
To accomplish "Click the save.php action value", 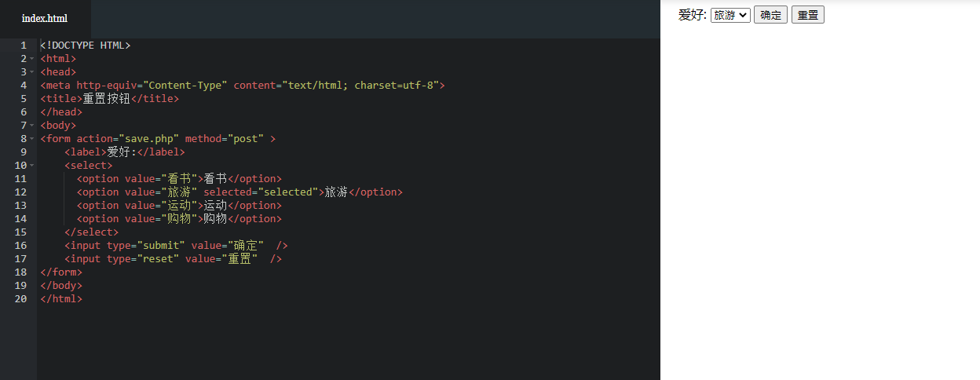I will pos(152,139).
